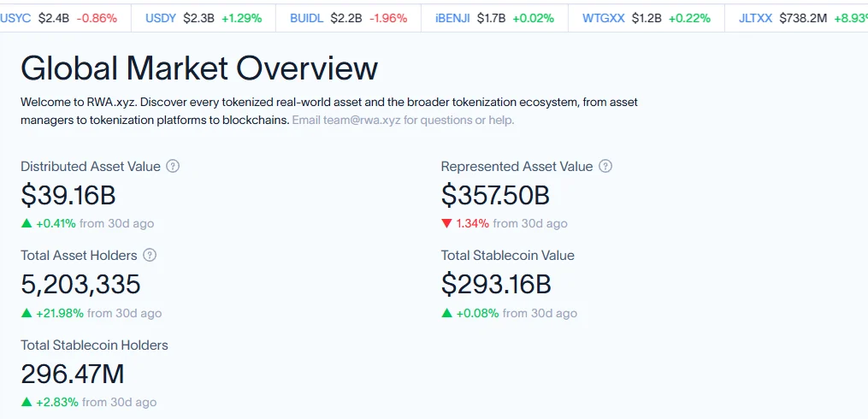Viewport: 868px width, 419px height.
Task: Open info tooltip for Total Asset Holders
Action: click(x=150, y=255)
